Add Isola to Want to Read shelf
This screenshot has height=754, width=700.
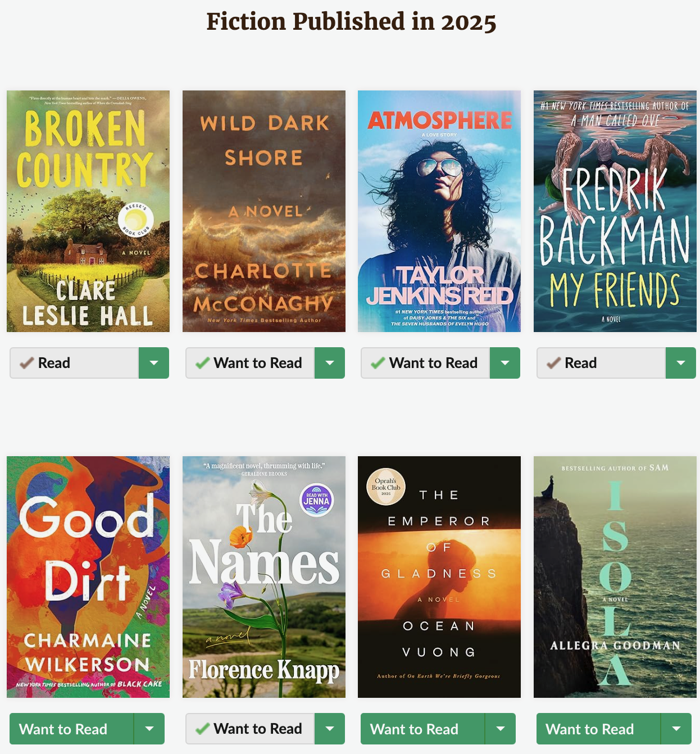tap(599, 729)
